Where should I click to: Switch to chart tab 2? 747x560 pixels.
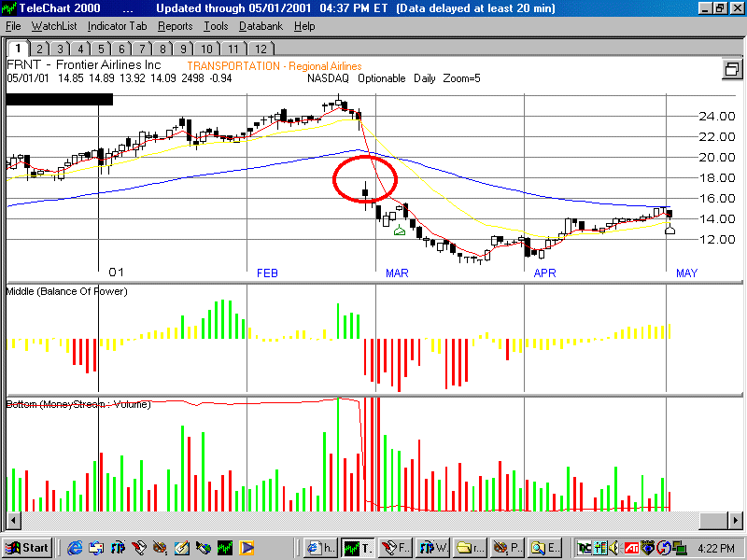(39, 49)
